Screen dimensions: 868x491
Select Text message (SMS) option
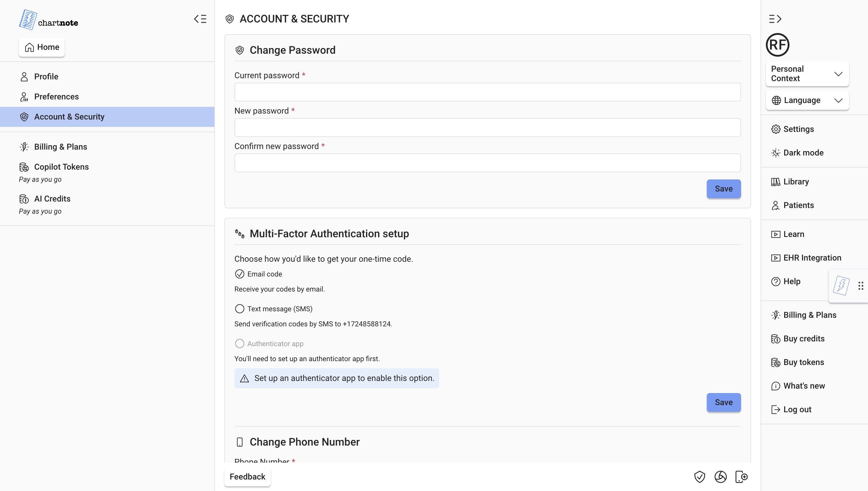pos(239,309)
